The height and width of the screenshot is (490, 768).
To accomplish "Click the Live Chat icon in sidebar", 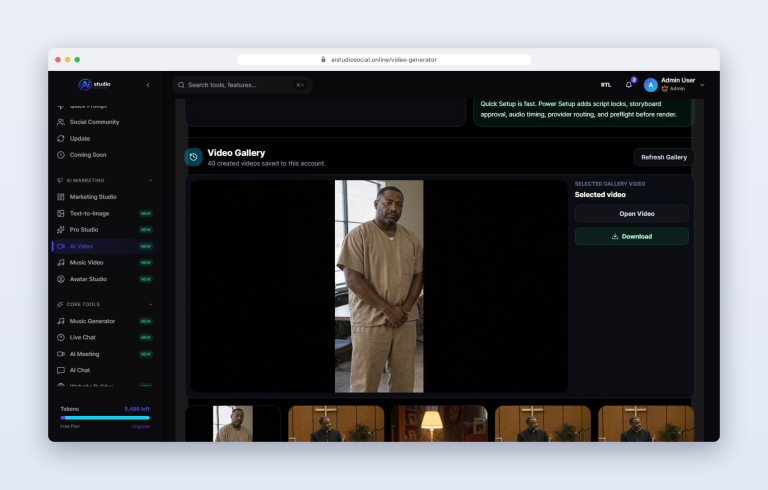I will click(61, 338).
